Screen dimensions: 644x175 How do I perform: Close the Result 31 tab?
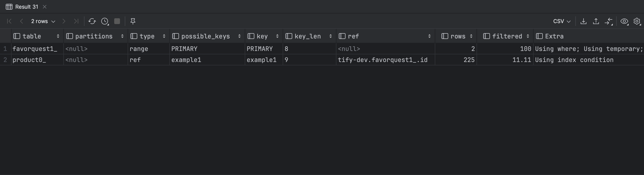click(x=44, y=7)
